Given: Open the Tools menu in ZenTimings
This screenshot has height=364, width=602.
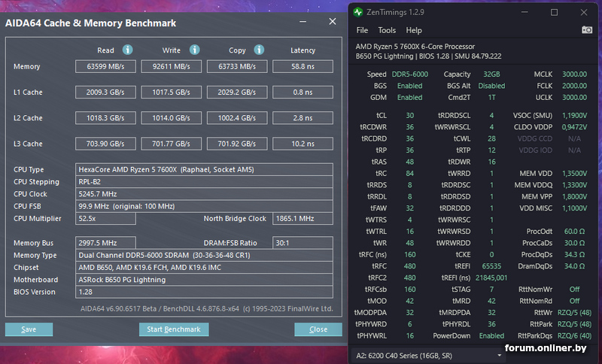Looking at the screenshot, I should coord(387,31).
